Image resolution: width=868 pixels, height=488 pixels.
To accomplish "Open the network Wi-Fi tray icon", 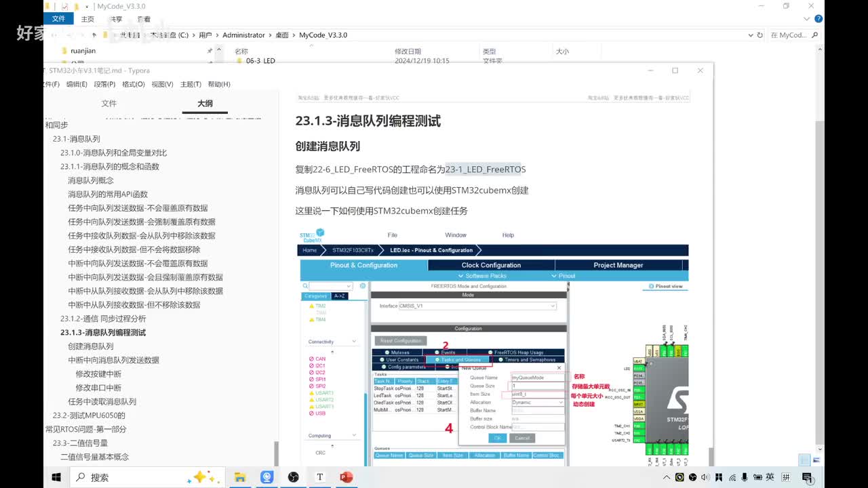I will pyautogui.click(x=731, y=477).
